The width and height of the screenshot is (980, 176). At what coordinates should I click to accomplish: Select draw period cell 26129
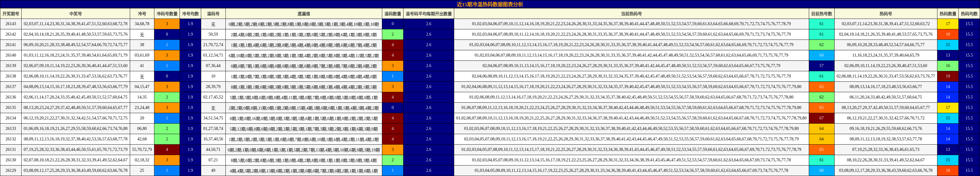(x=11, y=170)
